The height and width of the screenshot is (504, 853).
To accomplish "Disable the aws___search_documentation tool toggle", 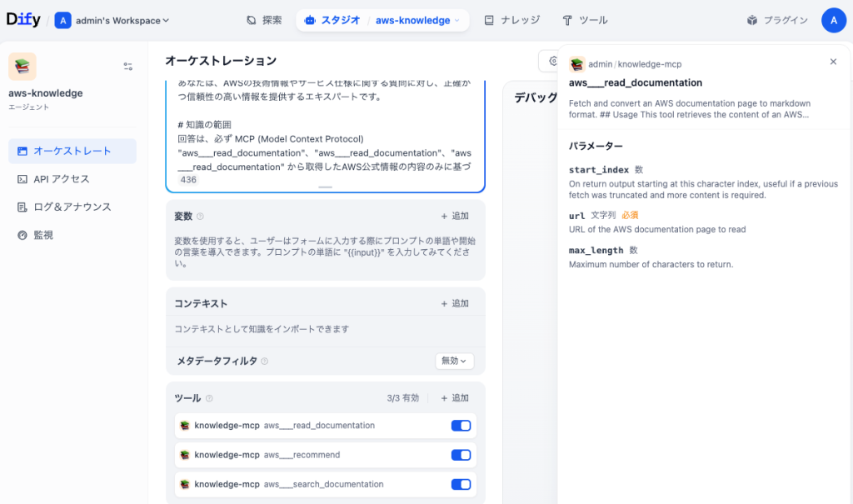I will (x=461, y=484).
